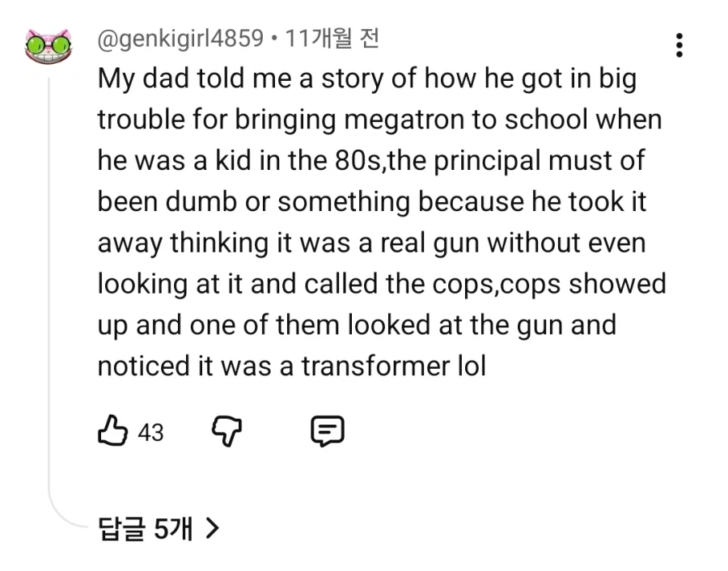The image size is (728, 571).
Task: Dislike the comment using the thumbs down icon
Action: pos(227,431)
